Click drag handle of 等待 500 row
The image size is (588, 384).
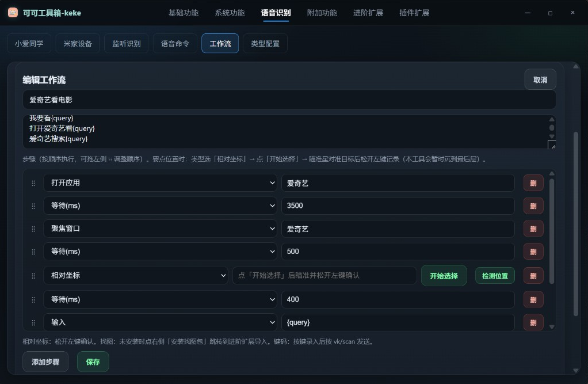coord(33,252)
